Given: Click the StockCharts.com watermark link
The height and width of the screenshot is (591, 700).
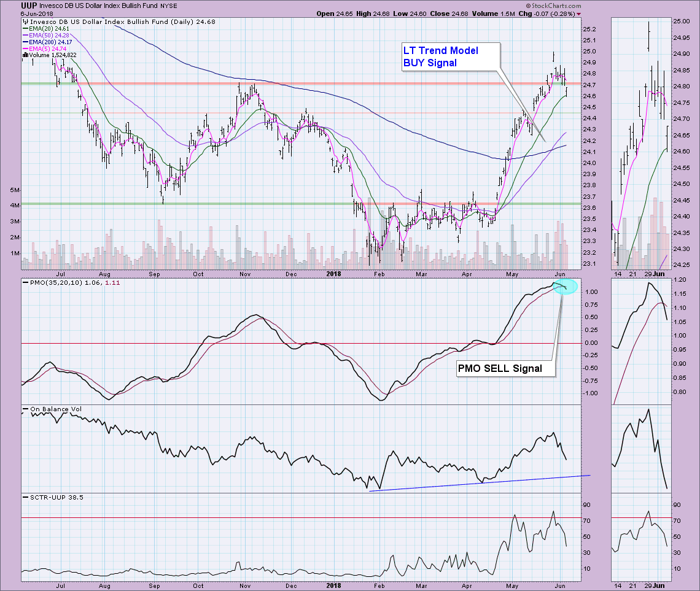Looking at the screenshot, I should [x=554, y=6].
